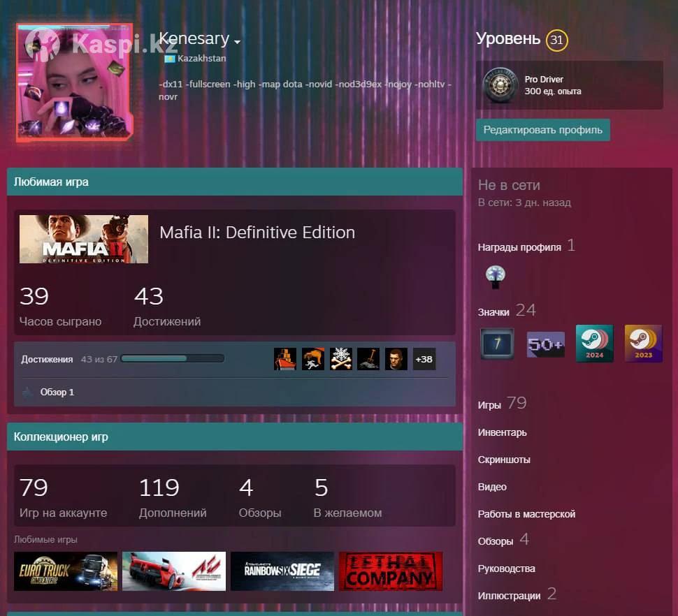Click the Steam 2023 badge
678x616 pixels.
point(644,344)
